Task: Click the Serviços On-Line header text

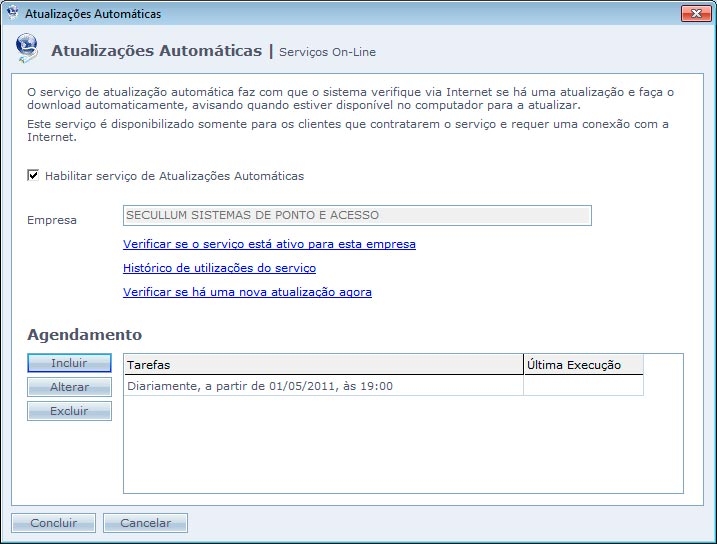Action: (x=327, y=52)
